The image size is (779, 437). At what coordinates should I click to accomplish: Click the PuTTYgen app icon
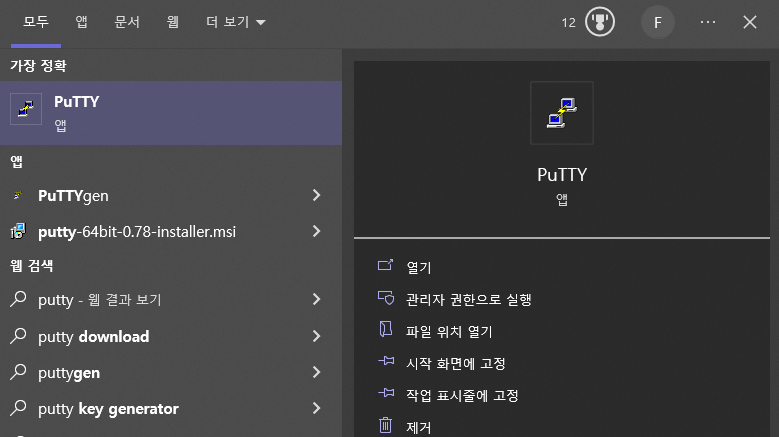click(18, 195)
